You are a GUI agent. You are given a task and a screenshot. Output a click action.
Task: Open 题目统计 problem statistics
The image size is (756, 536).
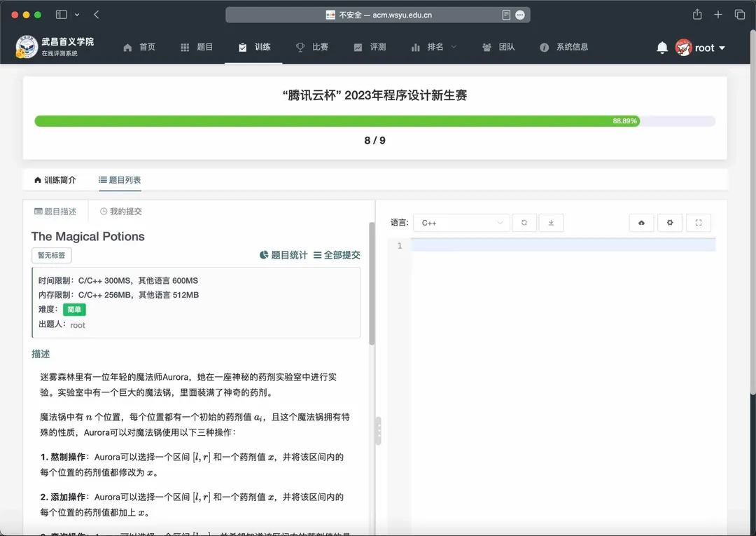coord(283,255)
